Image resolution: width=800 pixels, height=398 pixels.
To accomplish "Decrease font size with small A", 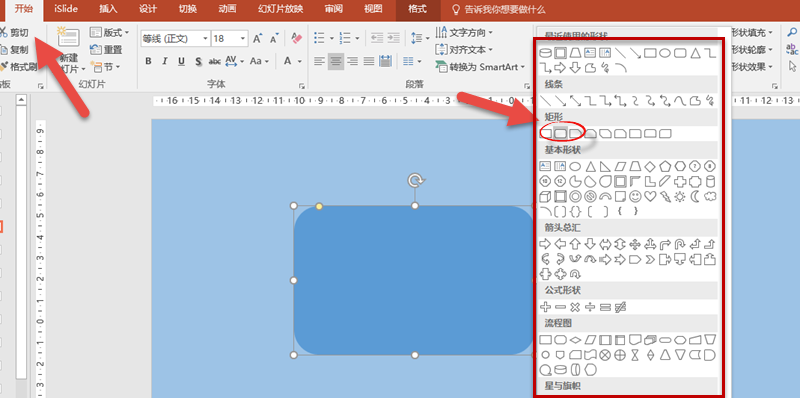I will [x=274, y=39].
